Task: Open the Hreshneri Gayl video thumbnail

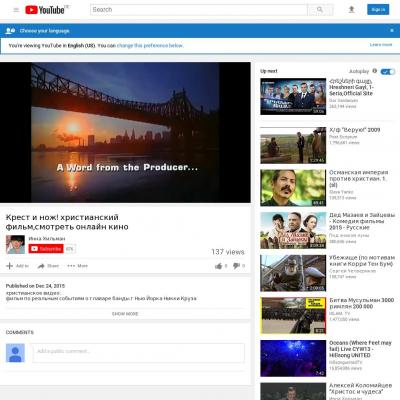Action: point(293,97)
